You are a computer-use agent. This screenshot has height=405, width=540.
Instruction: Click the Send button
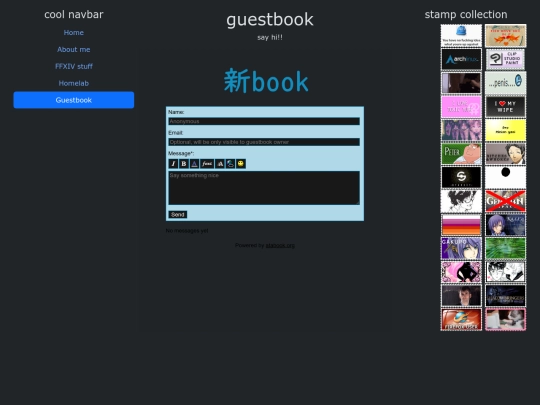click(x=178, y=215)
